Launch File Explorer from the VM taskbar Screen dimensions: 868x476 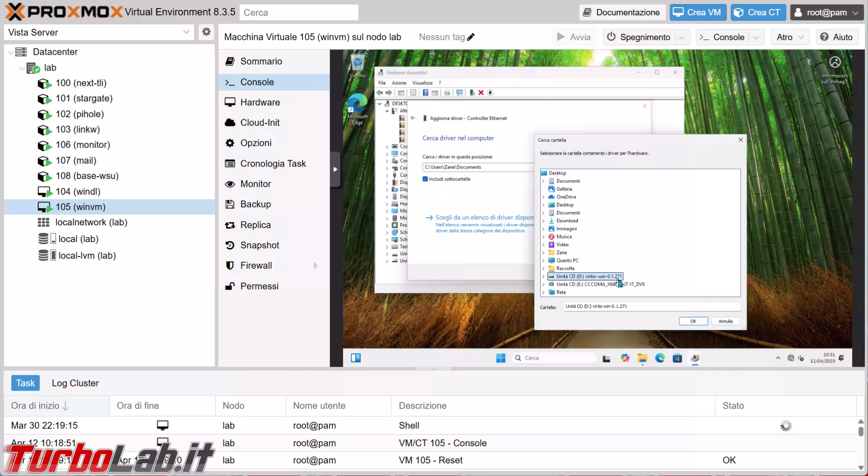click(642, 358)
